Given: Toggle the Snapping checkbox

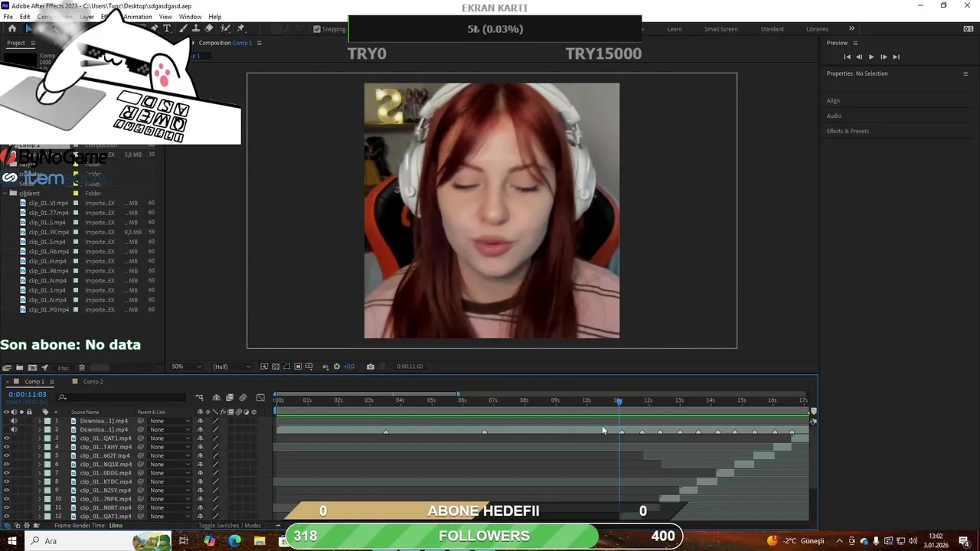Looking at the screenshot, I should (317, 29).
